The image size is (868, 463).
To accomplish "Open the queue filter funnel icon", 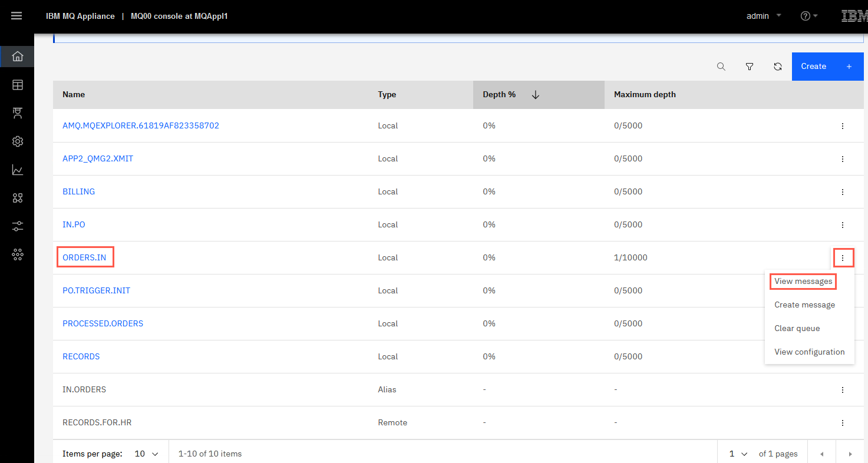I will tap(750, 67).
